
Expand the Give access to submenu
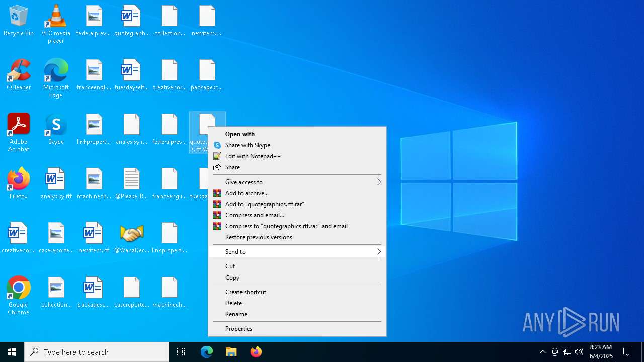click(297, 182)
